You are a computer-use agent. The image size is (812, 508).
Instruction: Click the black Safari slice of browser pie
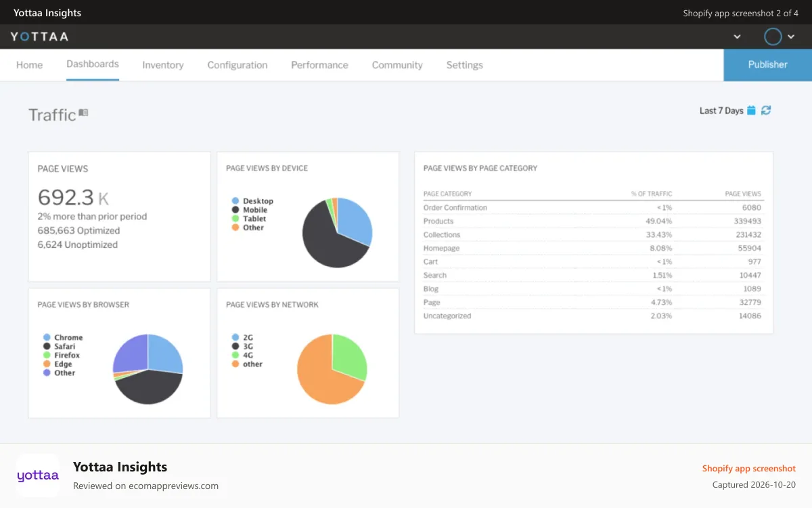click(x=149, y=388)
